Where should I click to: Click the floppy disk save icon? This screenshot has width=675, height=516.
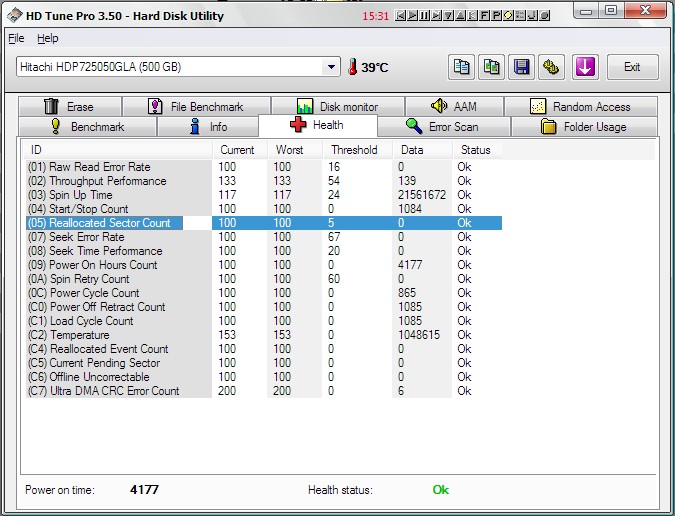point(521,67)
